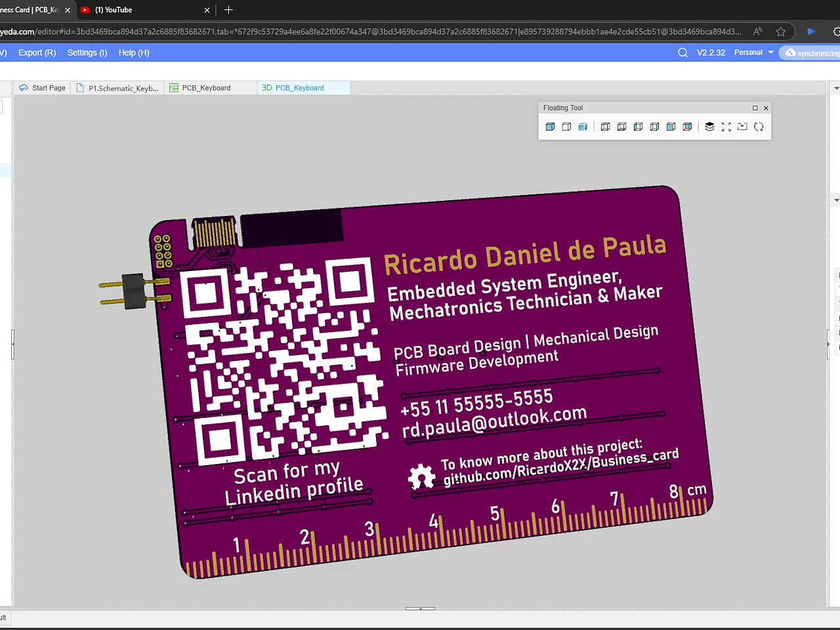Open the Start Page tab
Image resolution: width=840 pixels, height=630 pixels.
[x=43, y=88]
